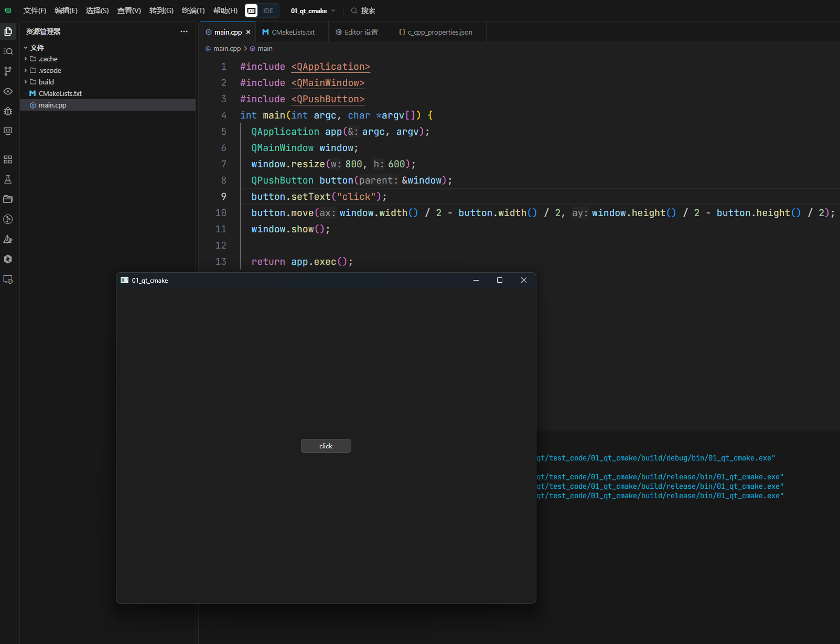
Task: Open the CMake tools sidebar icon
Action: point(8,239)
